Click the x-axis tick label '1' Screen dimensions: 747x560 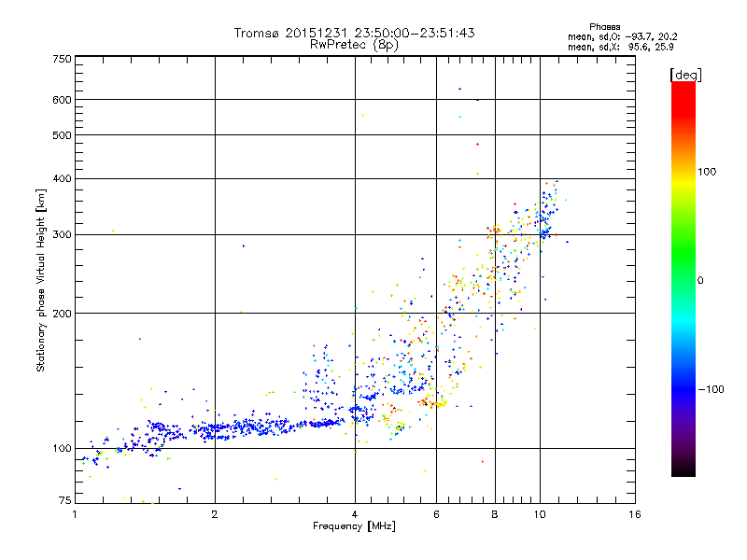pos(75,514)
